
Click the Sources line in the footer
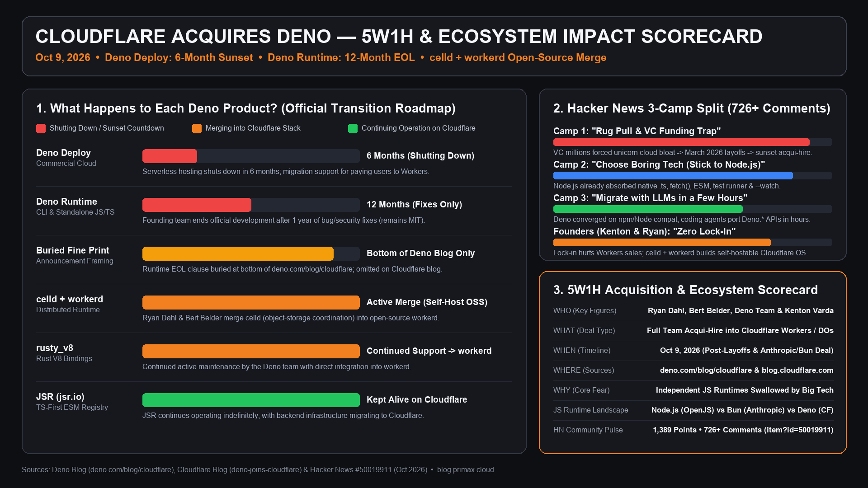[x=258, y=470]
